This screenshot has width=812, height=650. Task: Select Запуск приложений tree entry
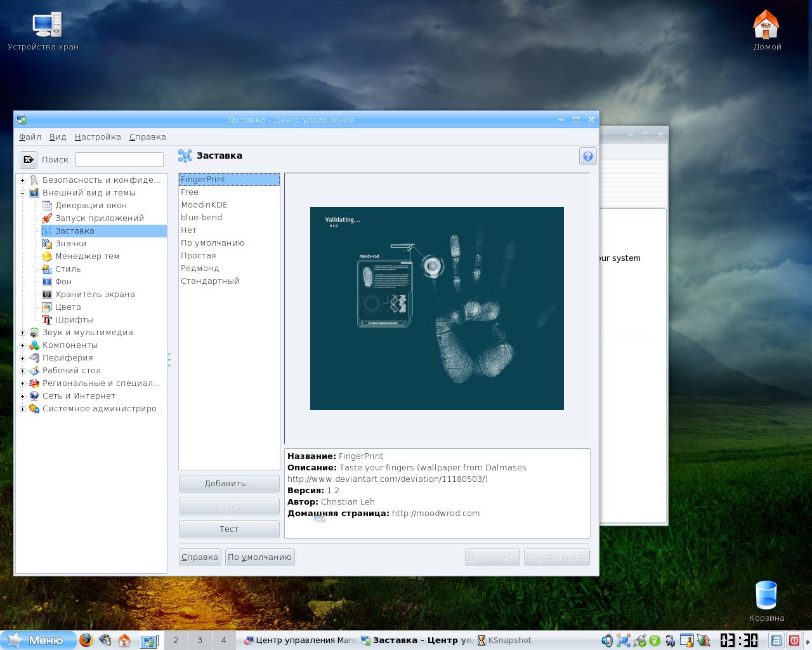click(99, 218)
